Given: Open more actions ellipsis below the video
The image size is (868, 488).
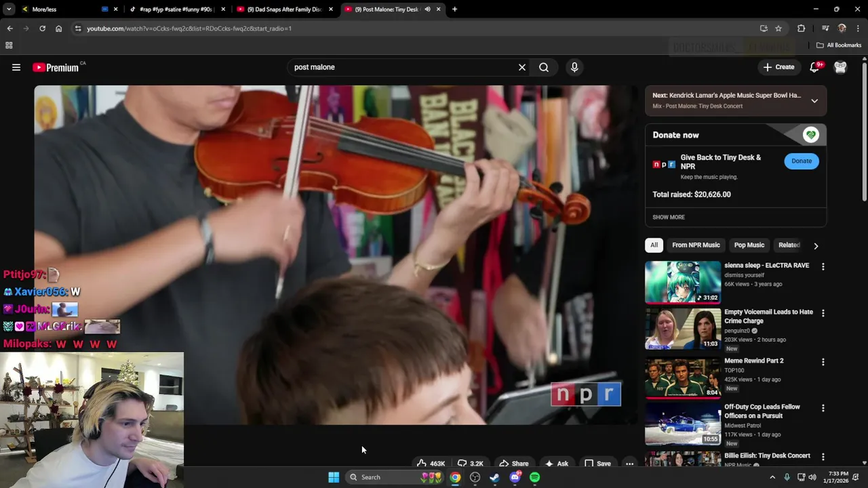Looking at the screenshot, I should 629,464.
